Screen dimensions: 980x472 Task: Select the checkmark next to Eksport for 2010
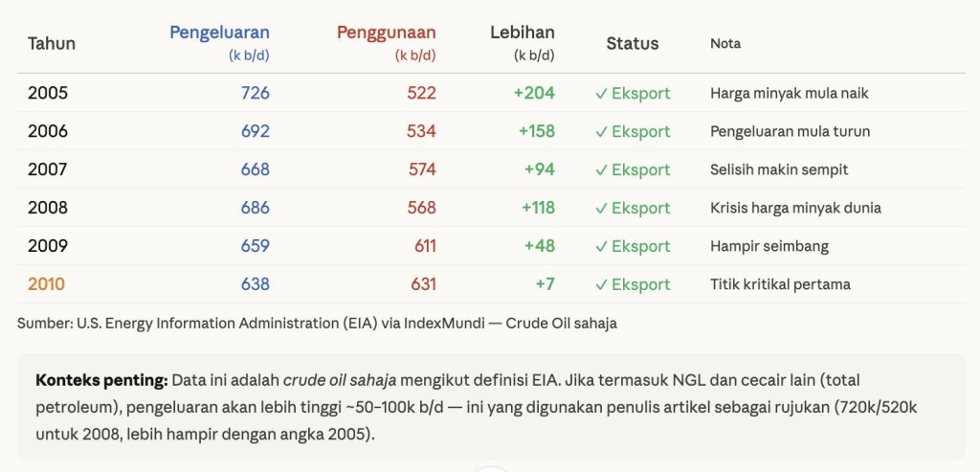coord(601,285)
